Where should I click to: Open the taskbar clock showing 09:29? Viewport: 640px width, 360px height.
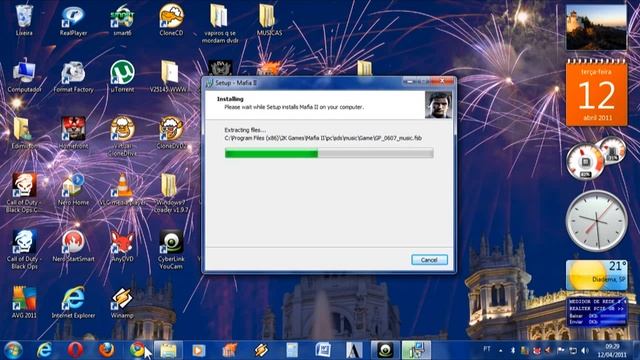(x=611, y=351)
